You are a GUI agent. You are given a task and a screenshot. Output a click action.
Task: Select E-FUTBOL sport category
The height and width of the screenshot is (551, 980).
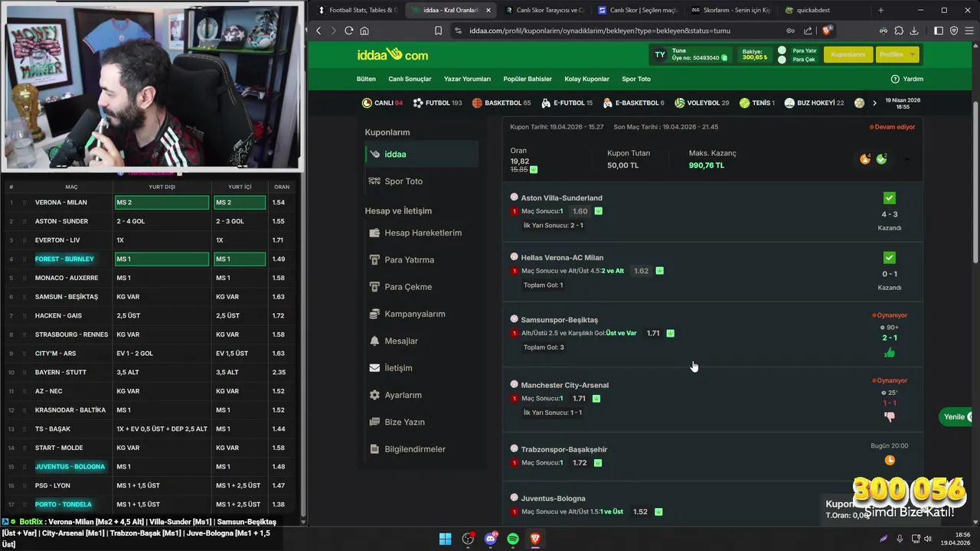pyautogui.click(x=567, y=103)
